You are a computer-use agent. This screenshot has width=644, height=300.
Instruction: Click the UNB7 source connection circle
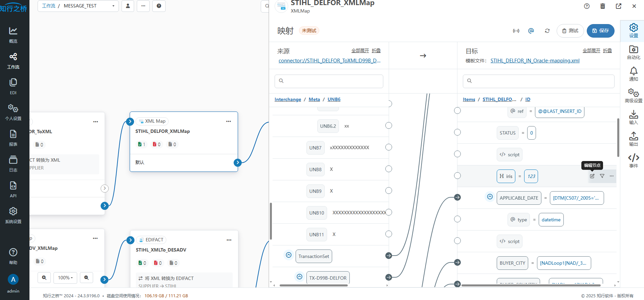tap(389, 147)
